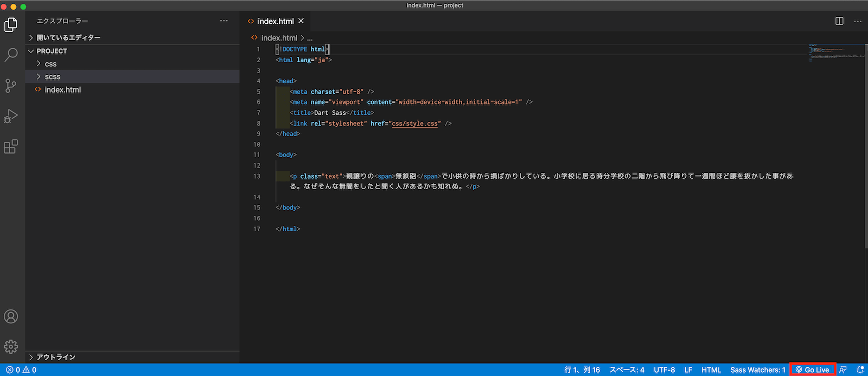Open the Source Control view
Viewport: 868px width, 376px height.
click(11, 86)
